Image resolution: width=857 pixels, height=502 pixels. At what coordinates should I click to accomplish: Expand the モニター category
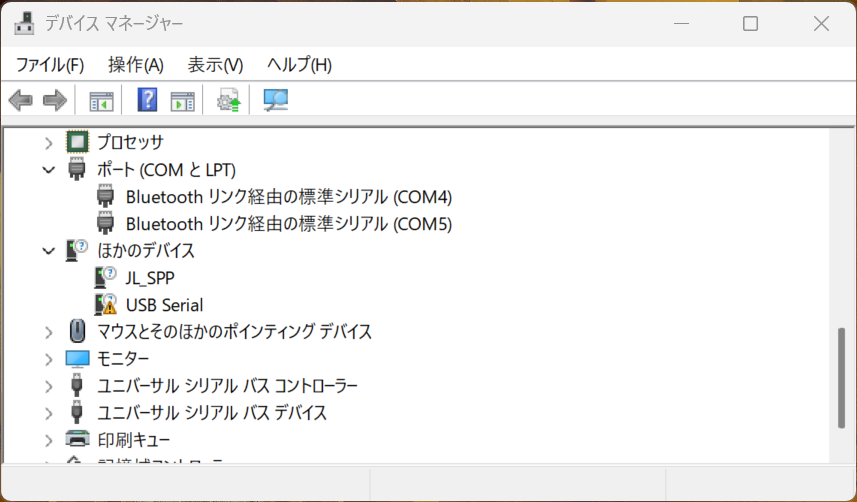[49, 359]
